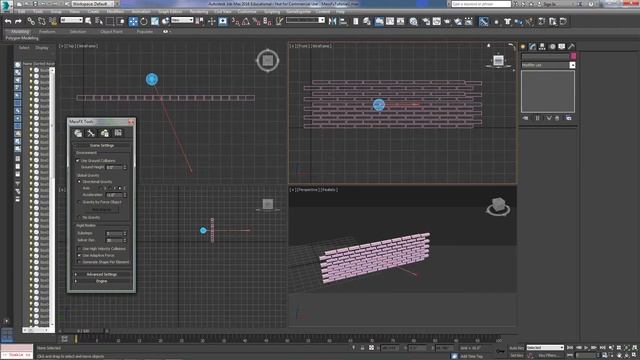Click the Align tool icon

[x=343, y=21]
